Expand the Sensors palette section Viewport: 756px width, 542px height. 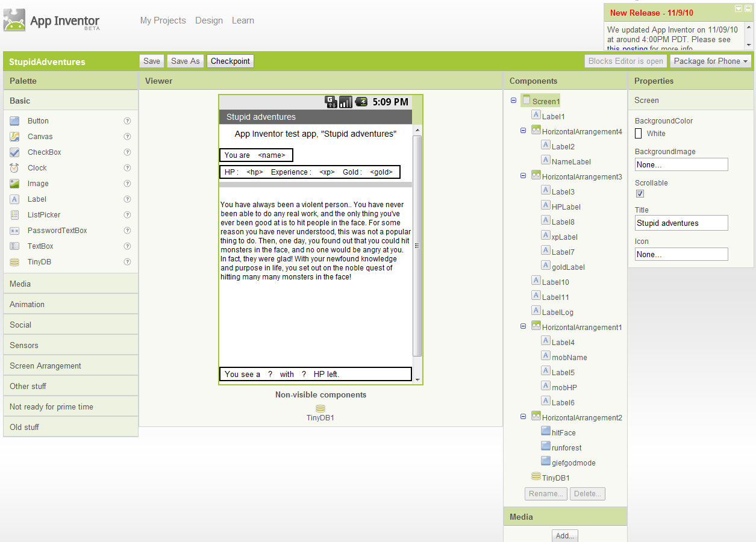tap(70, 345)
